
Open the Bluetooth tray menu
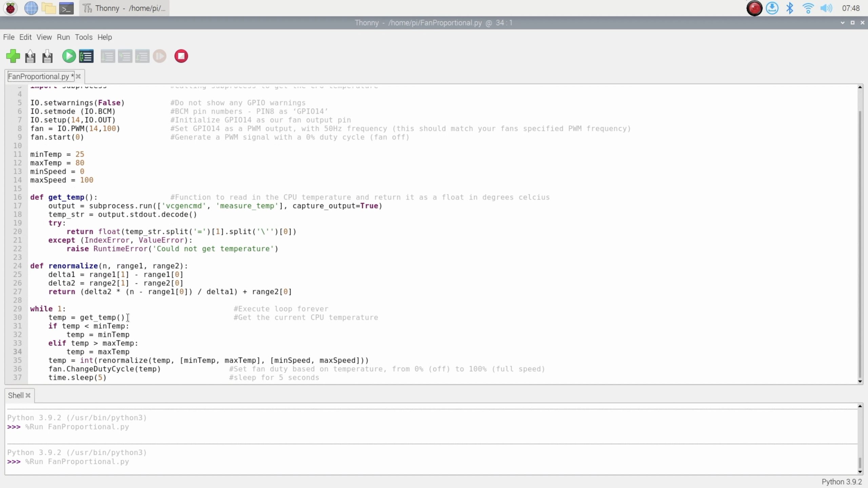790,8
